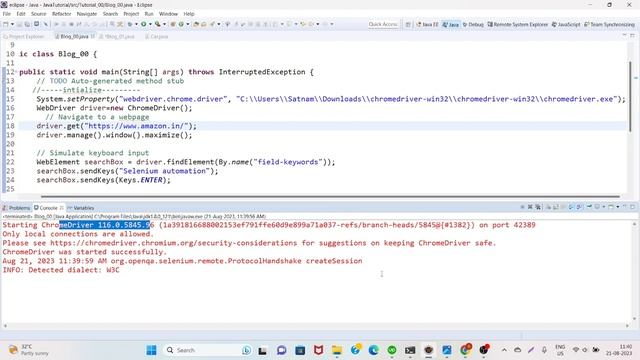Open the External Tools dropdown arrow
This screenshot has width=640, height=360.
click(x=164, y=24)
